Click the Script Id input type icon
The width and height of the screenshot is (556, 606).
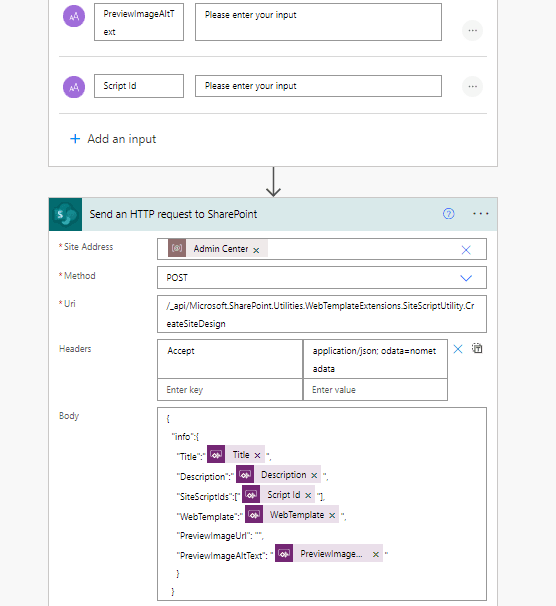coord(74,87)
